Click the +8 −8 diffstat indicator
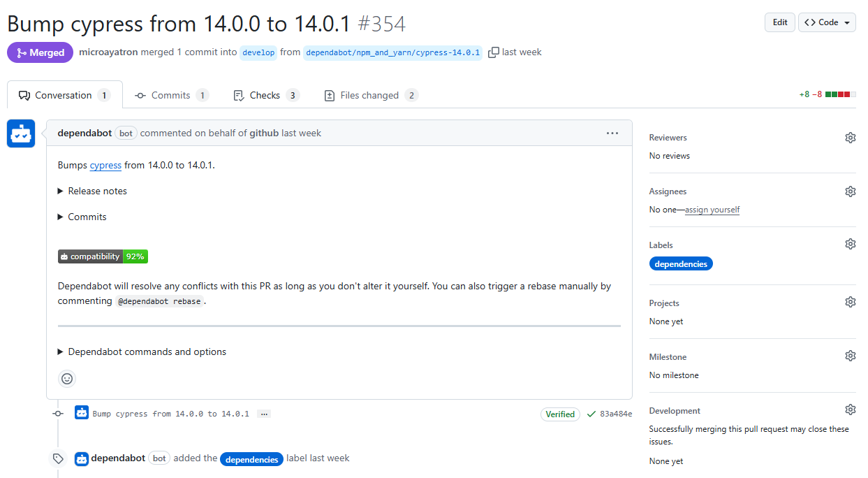Viewport: 868px width, 478px height. [x=827, y=94]
